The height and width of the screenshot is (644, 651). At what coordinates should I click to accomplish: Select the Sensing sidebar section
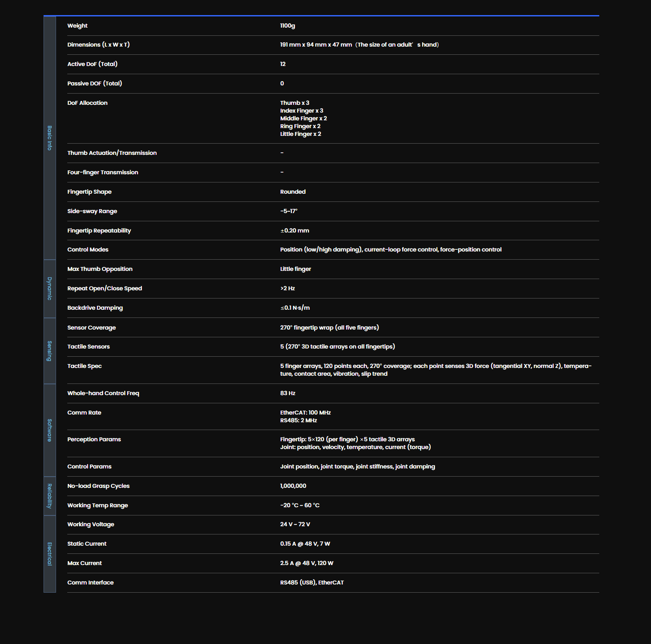[50, 351]
